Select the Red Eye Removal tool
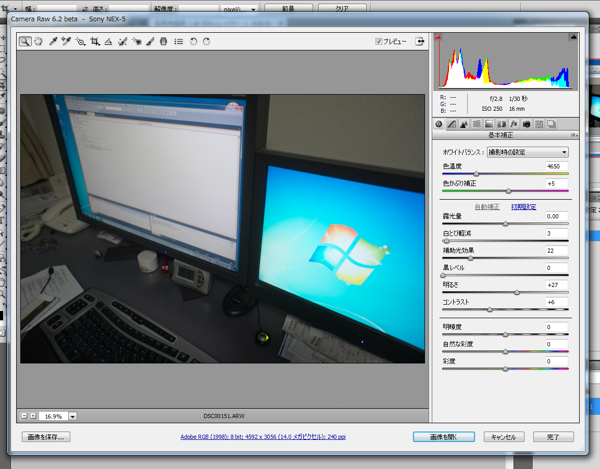 [137, 41]
